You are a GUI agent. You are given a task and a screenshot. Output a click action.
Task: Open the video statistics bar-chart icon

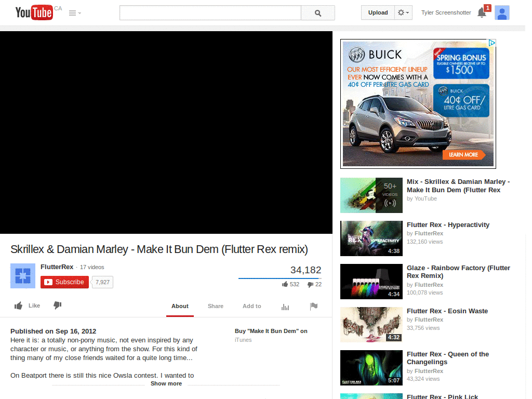click(285, 307)
